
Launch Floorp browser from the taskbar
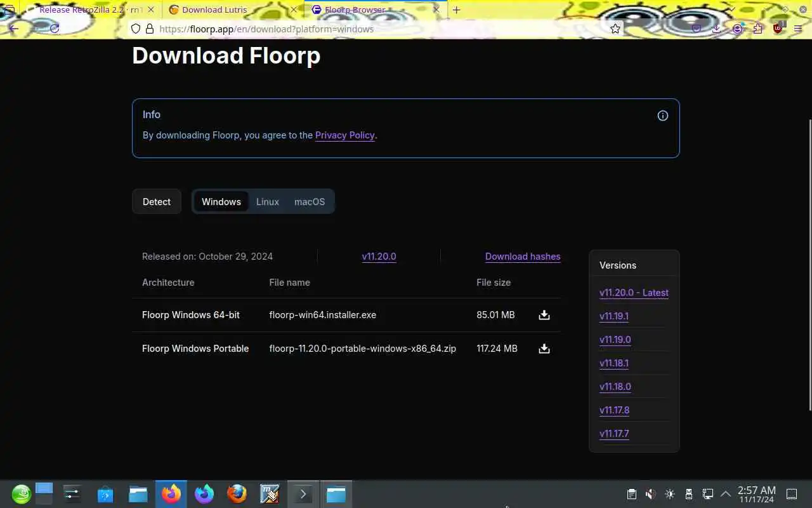tap(204, 494)
